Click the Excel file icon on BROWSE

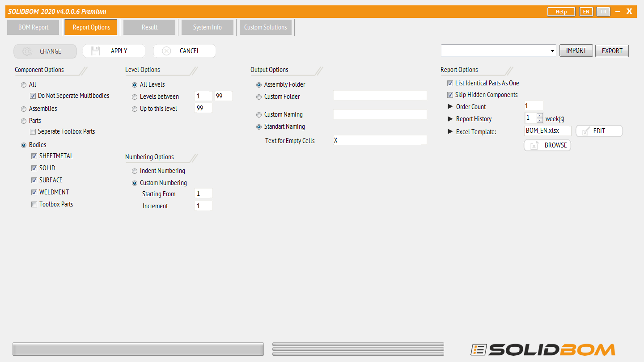pyautogui.click(x=534, y=145)
